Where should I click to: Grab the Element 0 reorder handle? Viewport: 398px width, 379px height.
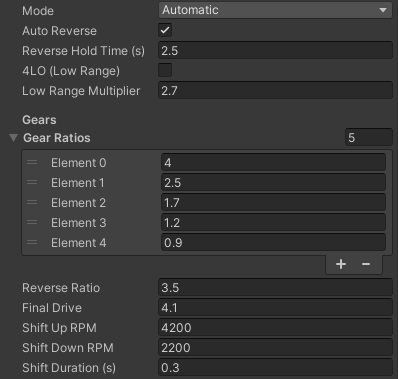click(x=32, y=162)
